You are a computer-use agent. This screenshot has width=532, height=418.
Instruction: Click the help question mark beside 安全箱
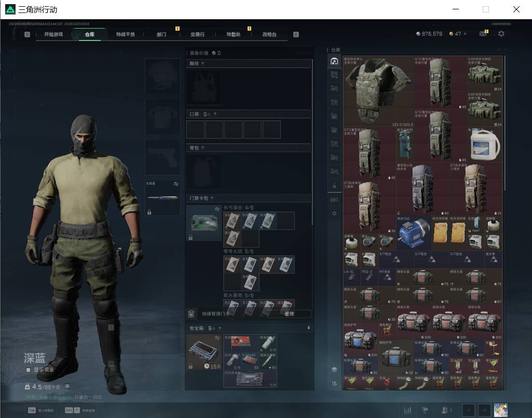pos(220,328)
